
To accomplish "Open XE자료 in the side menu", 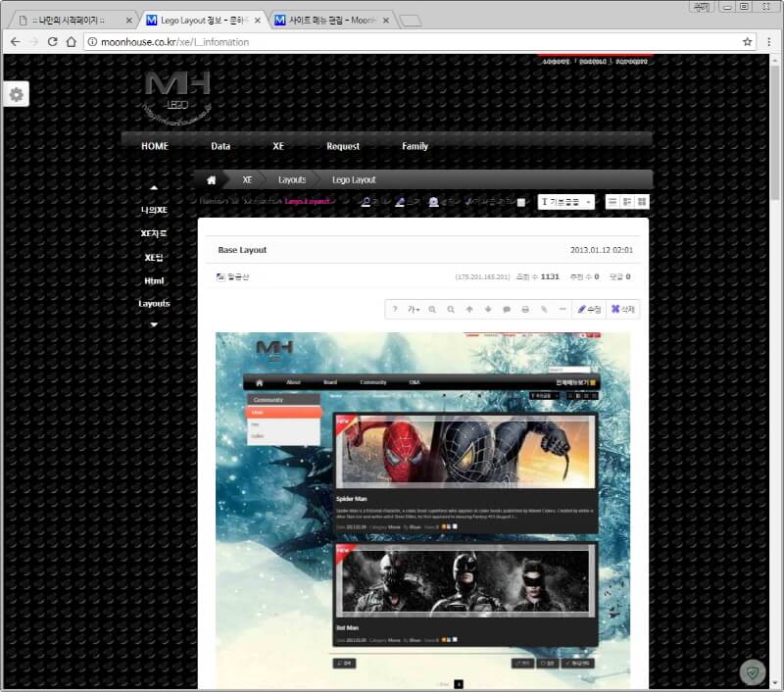I will point(154,233).
